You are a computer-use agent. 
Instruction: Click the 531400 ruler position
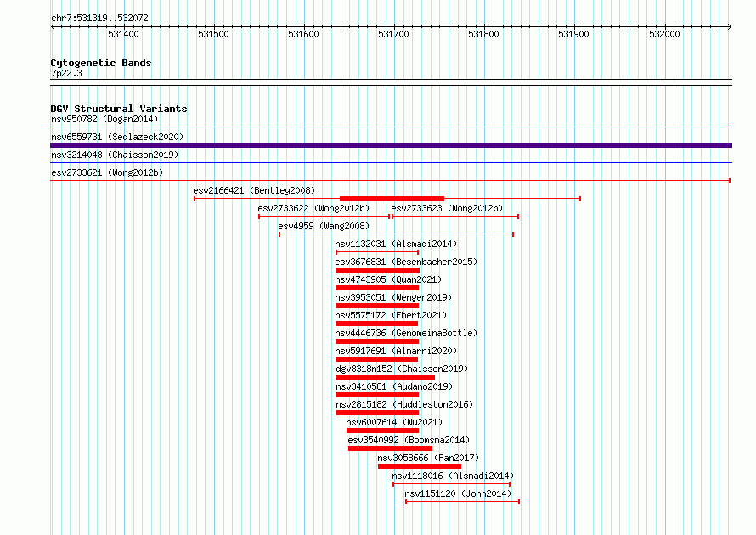123,34
